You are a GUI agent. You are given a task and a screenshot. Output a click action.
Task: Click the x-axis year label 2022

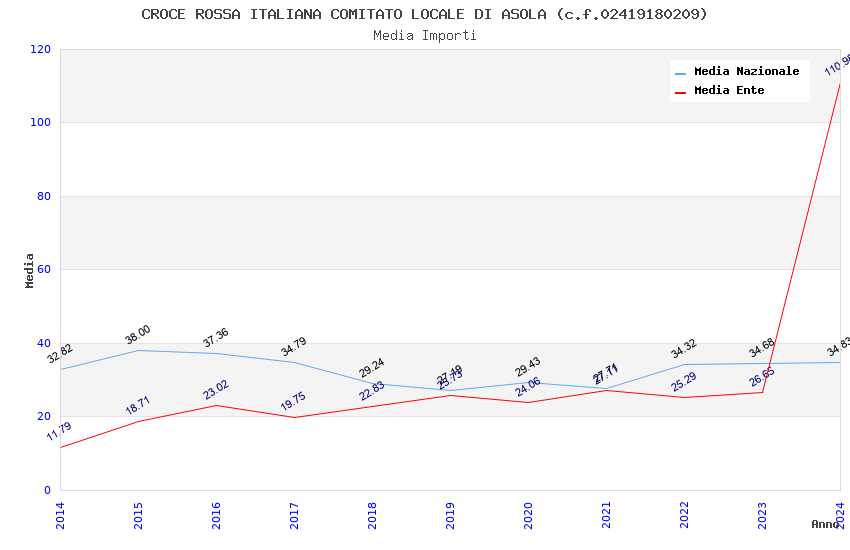[684, 515]
